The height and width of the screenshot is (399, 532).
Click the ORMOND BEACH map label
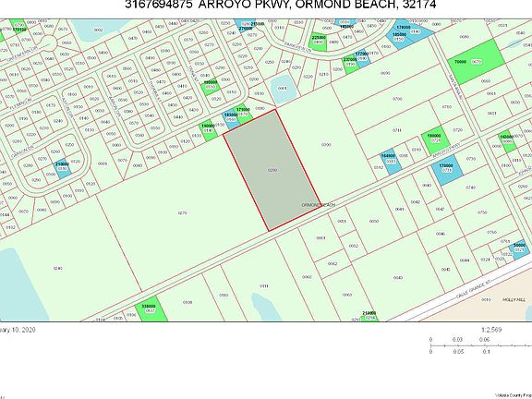[x=319, y=205]
